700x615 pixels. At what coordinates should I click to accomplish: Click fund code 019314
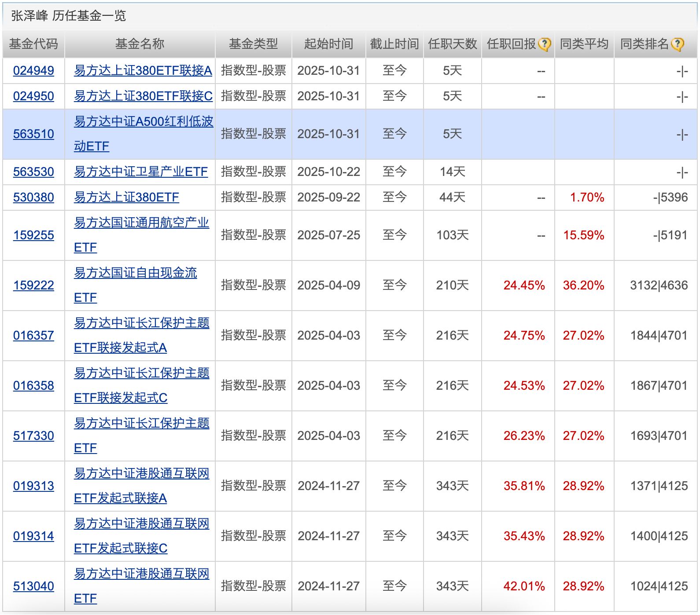tap(33, 536)
